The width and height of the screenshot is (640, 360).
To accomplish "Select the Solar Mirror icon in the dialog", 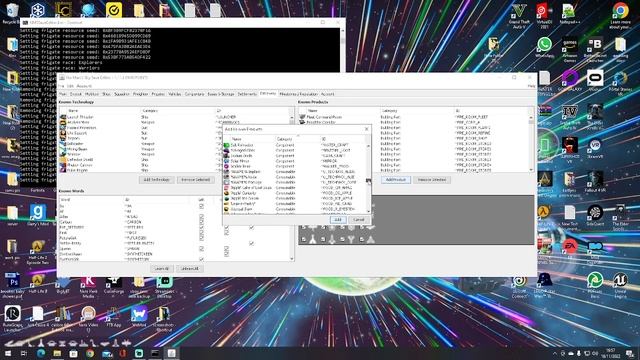I will 227,161.
